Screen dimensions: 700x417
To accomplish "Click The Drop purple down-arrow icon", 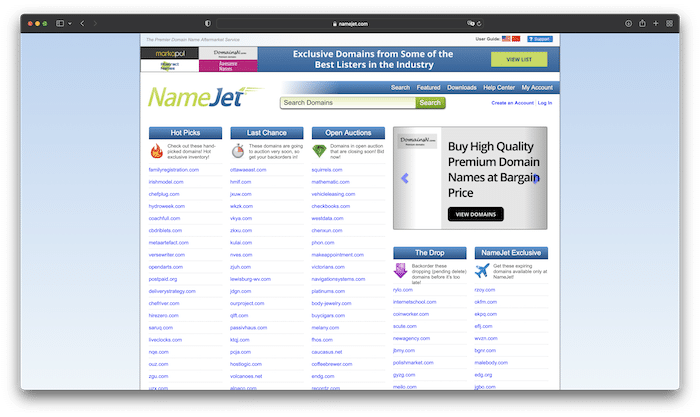I will (x=400, y=270).
